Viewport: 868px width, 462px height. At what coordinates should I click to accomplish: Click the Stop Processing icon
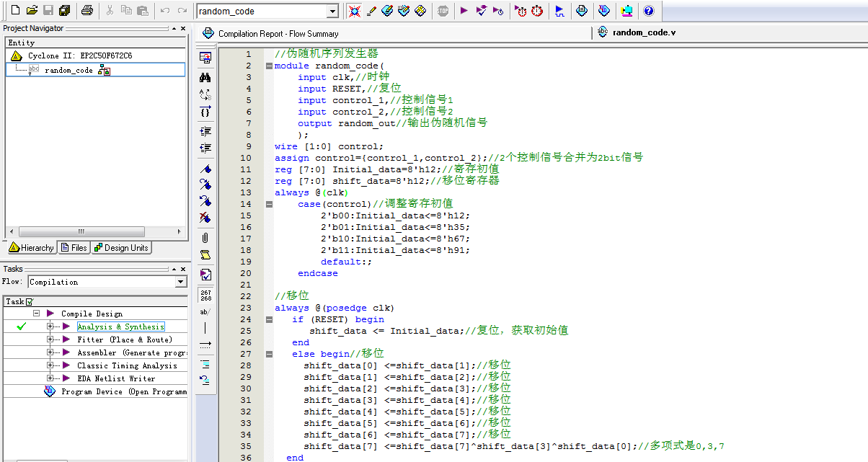(443, 11)
